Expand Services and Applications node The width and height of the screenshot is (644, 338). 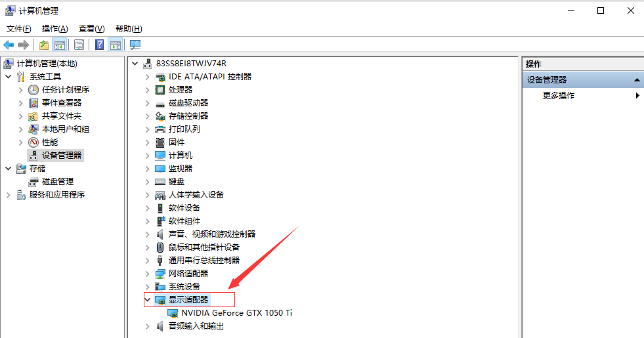(8, 195)
